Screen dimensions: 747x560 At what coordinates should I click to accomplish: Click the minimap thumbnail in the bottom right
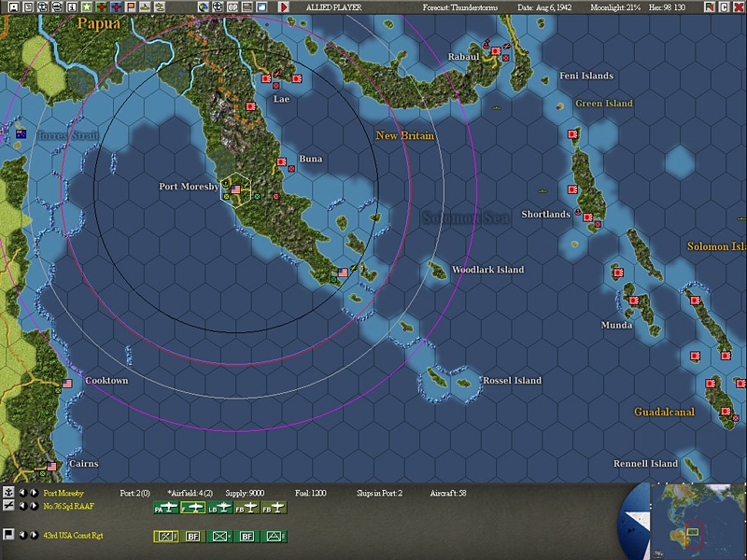(696, 523)
